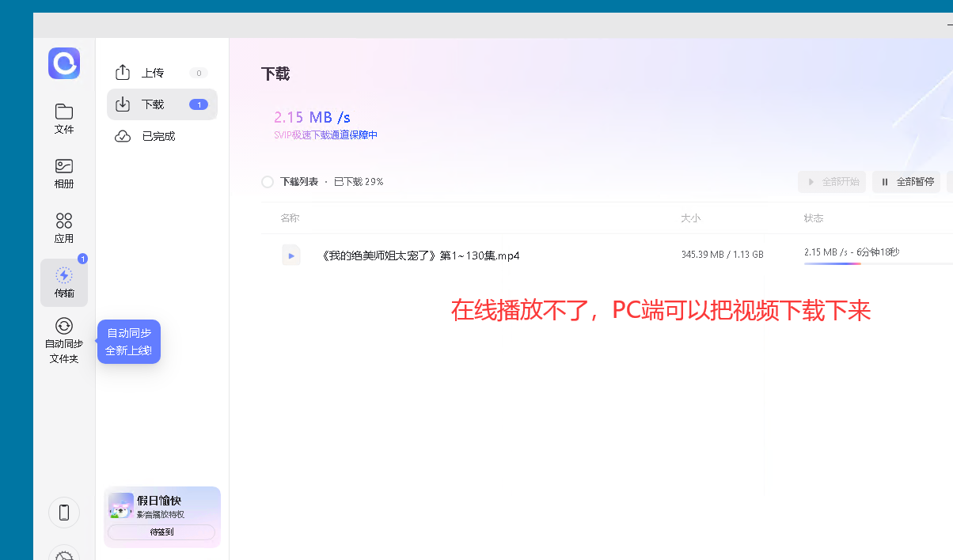Open 自动同步文件夹 from the sidebar
This screenshot has height=560, width=953.
coord(63,340)
